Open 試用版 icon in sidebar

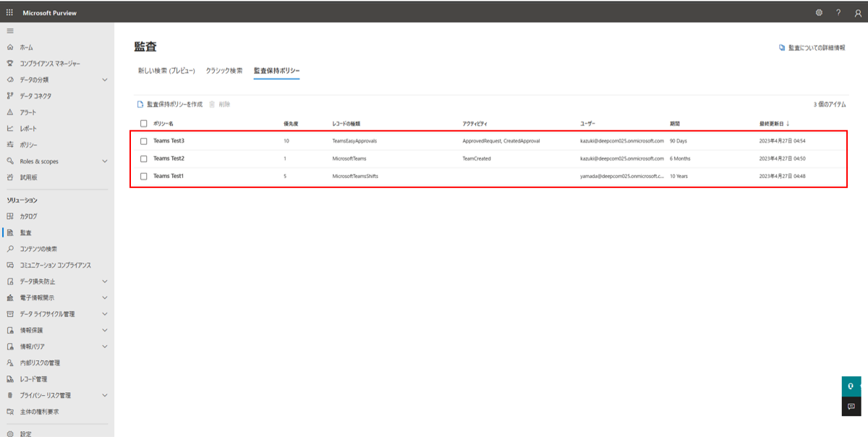10,177
